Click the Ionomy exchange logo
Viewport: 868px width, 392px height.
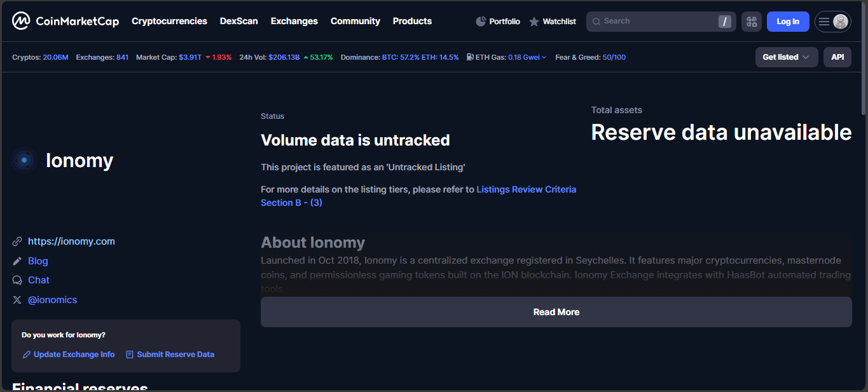tap(24, 161)
